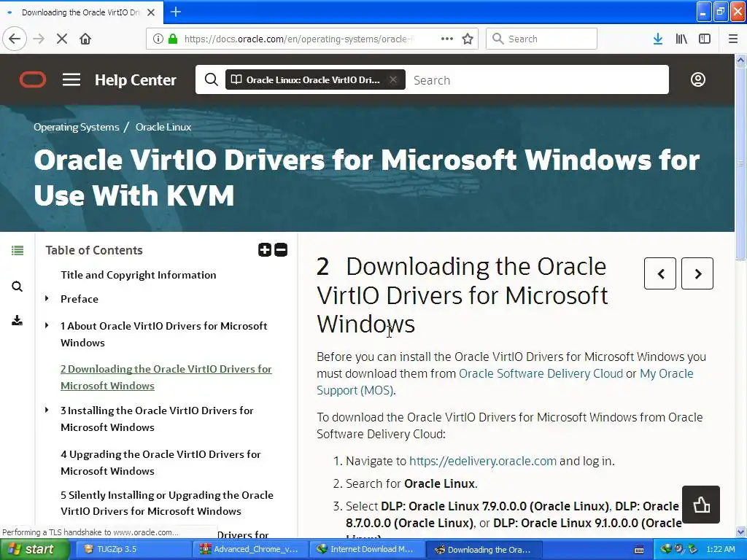The image size is (747, 560).
Task: Open 4 Upgrading the Oracle VirtIO Drivers entry
Action: pos(160,462)
